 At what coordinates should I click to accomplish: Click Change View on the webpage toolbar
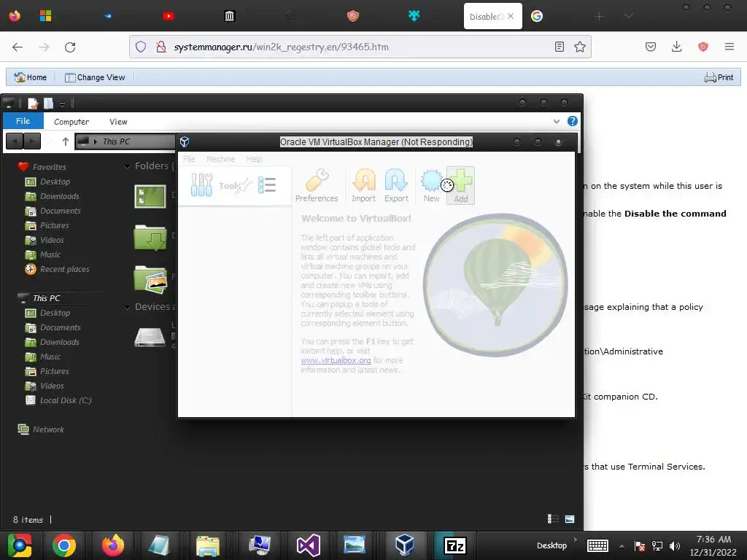point(95,77)
